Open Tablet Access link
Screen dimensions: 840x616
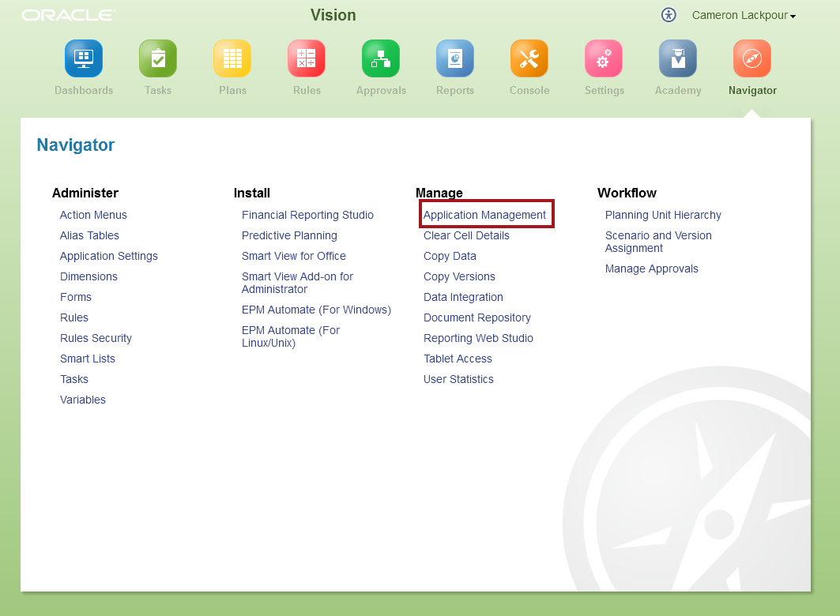(x=458, y=359)
